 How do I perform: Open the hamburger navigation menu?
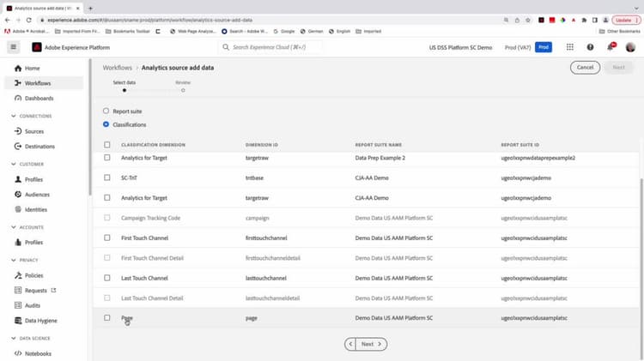(13, 47)
